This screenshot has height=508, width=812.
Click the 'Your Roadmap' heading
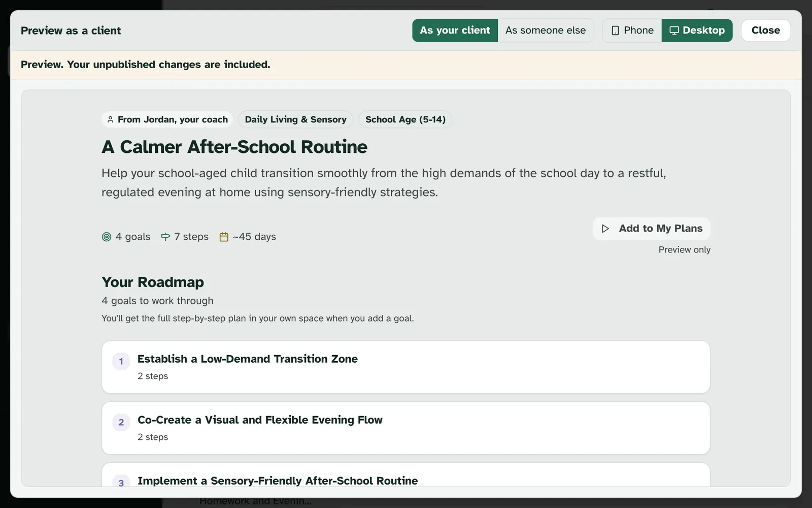tap(152, 282)
